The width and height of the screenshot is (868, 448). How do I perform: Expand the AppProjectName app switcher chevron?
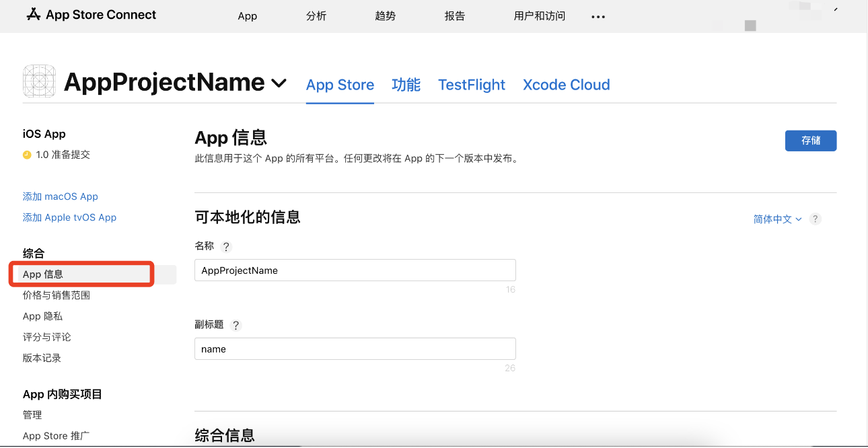(x=279, y=83)
